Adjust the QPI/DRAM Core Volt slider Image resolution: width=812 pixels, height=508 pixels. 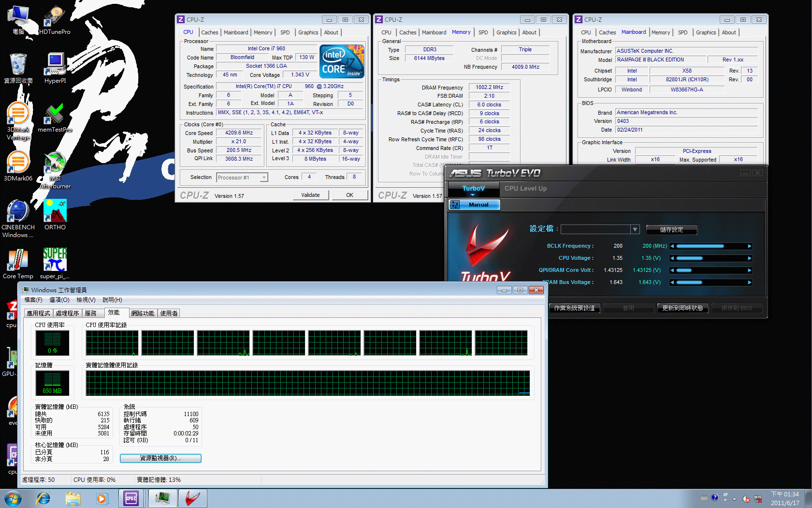coord(711,270)
